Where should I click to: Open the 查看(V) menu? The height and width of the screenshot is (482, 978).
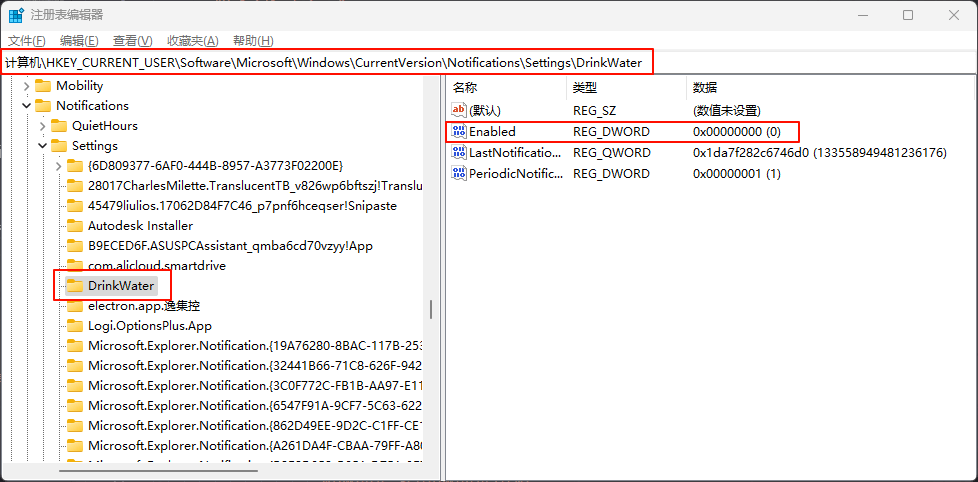pyautogui.click(x=132, y=40)
